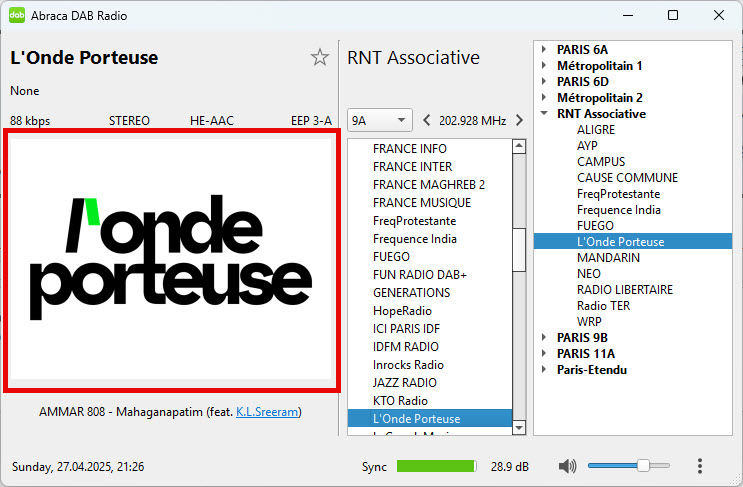Expand the Paris-Etendu ensemble

pyautogui.click(x=544, y=370)
